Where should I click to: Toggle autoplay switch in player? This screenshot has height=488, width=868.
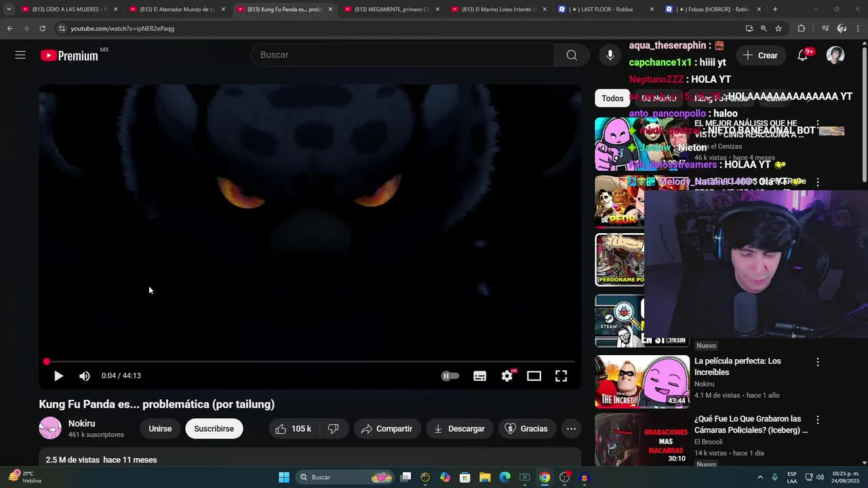[x=450, y=375]
